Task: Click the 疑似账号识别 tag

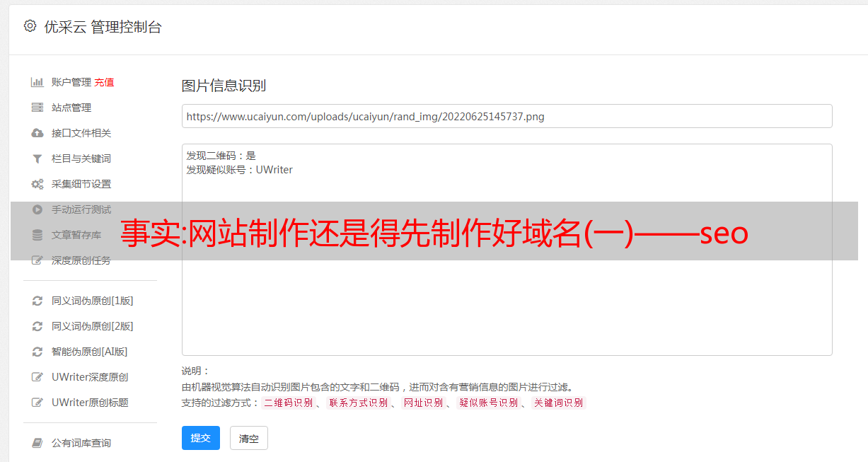Action: click(x=488, y=403)
